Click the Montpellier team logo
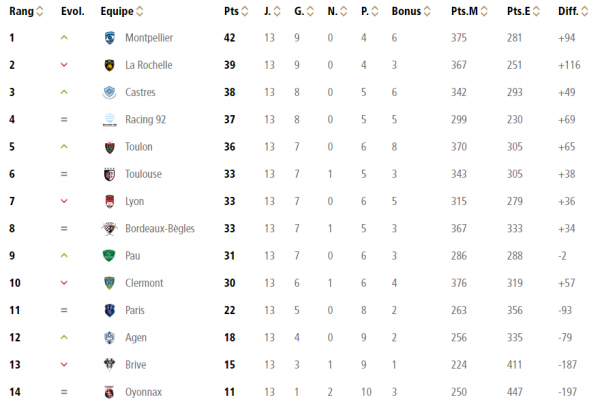Image resolution: width=600 pixels, height=404 pixels. coord(109,38)
